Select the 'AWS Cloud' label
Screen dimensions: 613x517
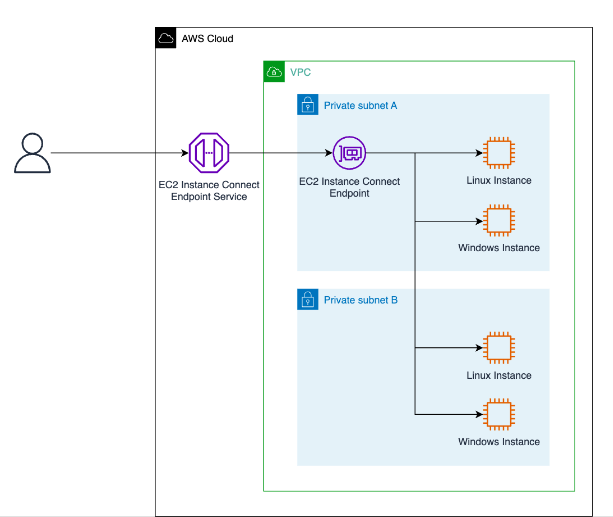(207, 39)
